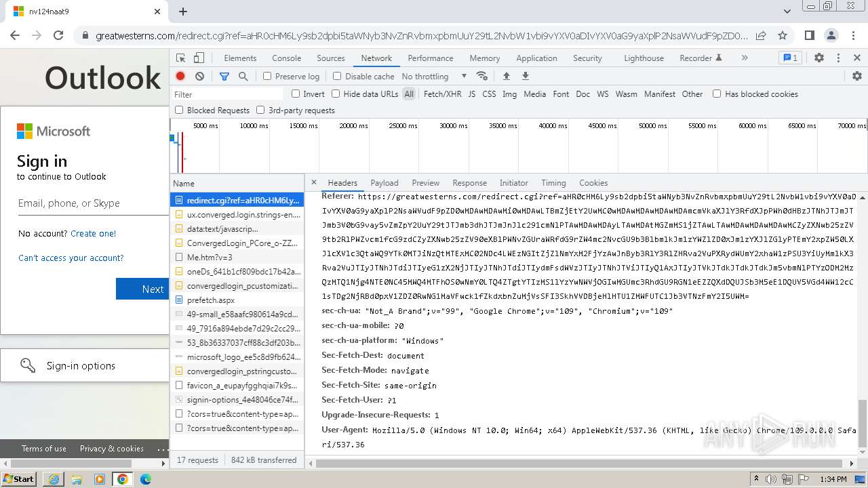This screenshot has width=868, height=488.
Task: Open the tab search dropdown arrow
Action: (x=787, y=12)
